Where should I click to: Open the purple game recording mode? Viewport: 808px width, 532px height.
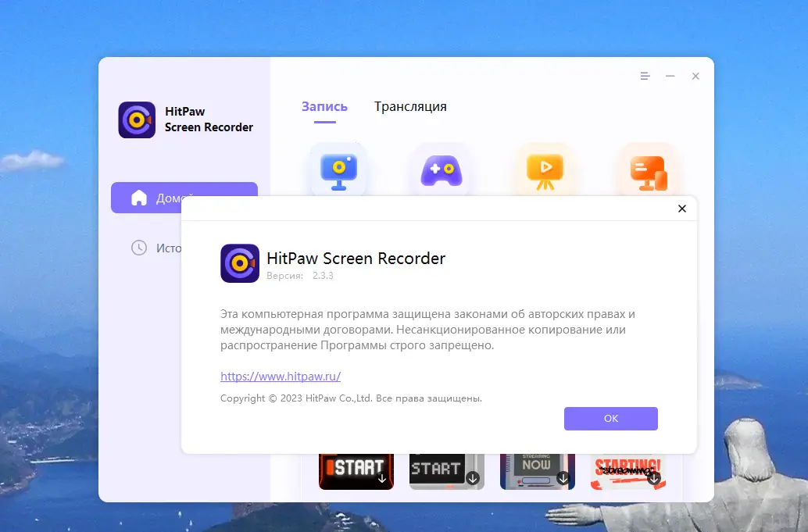click(442, 168)
